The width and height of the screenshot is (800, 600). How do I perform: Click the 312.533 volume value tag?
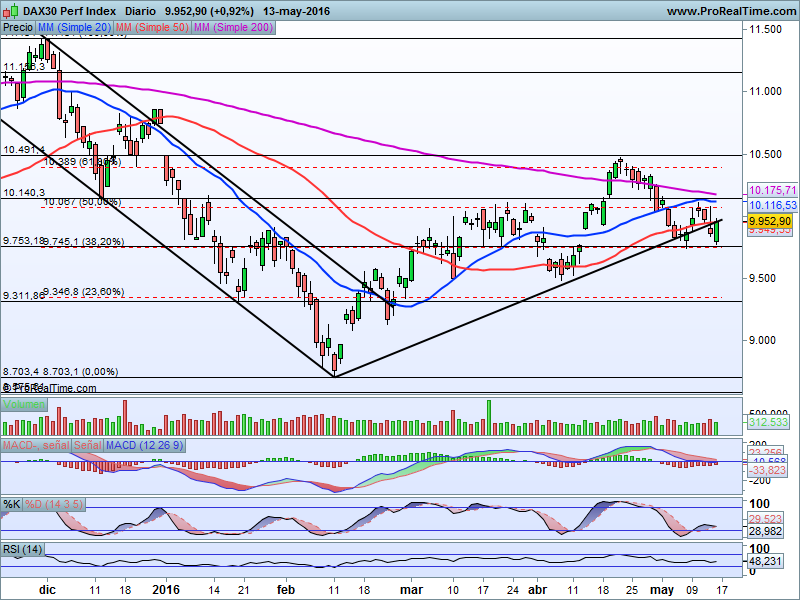tap(768, 422)
